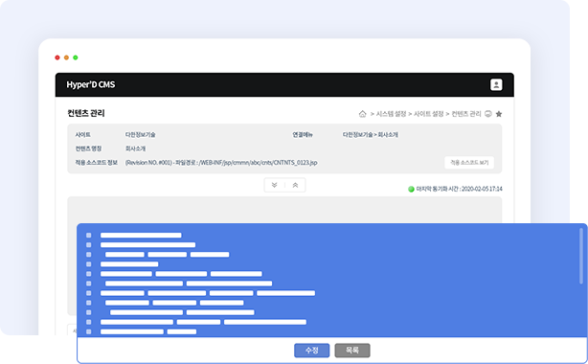Click the 적용 소스코드 보기 button

(468, 163)
